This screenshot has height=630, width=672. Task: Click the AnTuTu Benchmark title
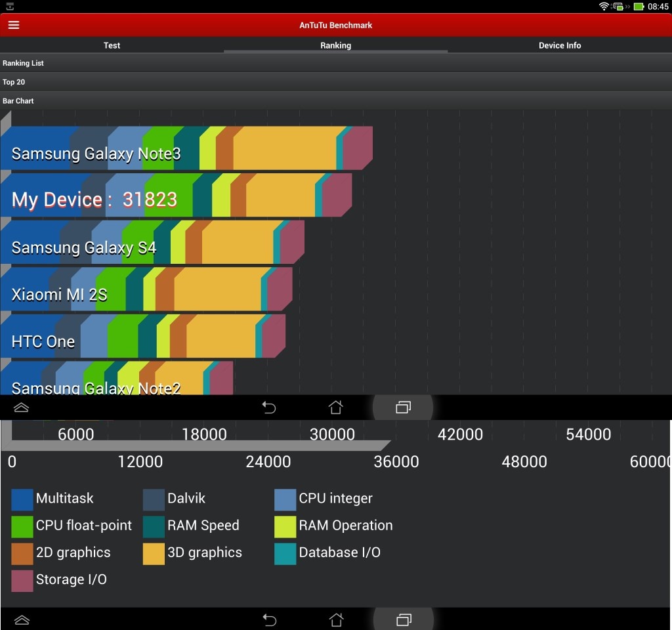335,26
